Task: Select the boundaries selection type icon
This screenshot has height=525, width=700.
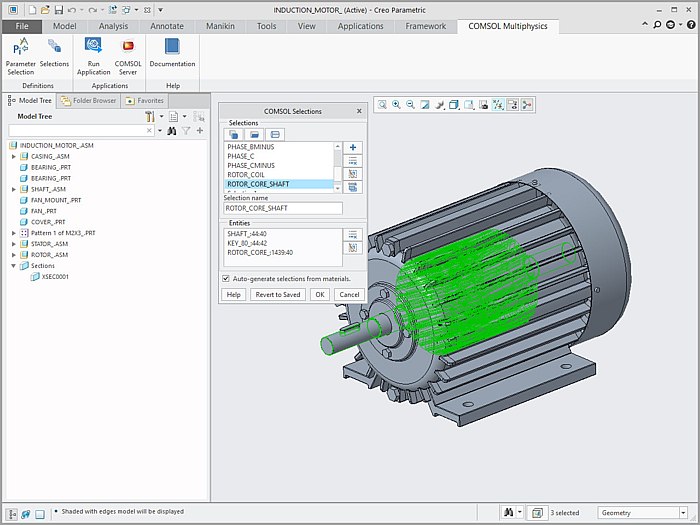Action: 254,134
